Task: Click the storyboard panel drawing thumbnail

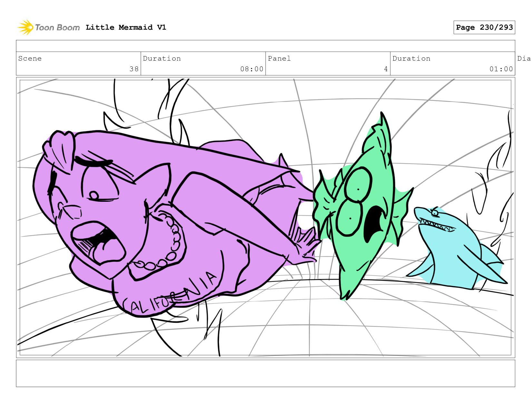Action: click(x=266, y=218)
